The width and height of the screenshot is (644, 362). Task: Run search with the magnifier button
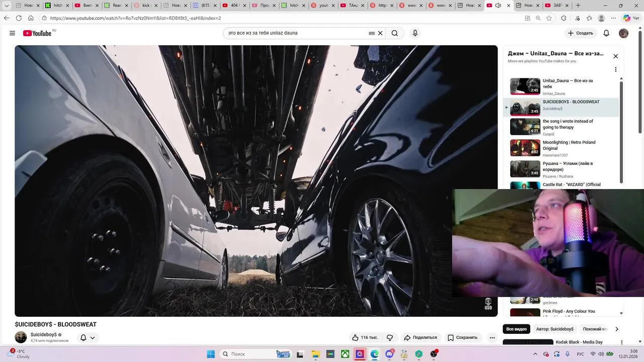395,33
